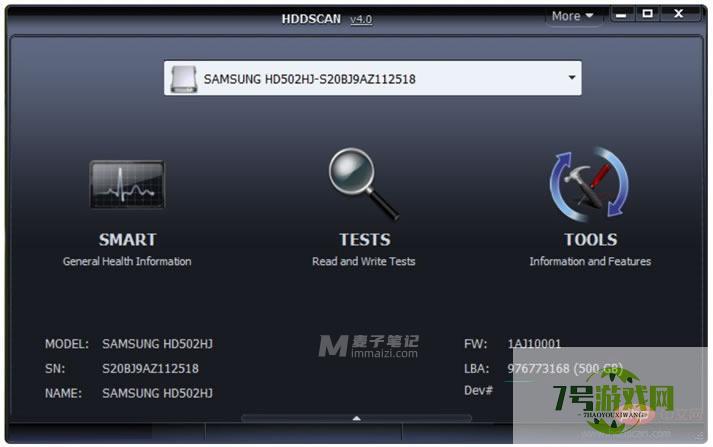Click the SMART label
Screen dimensions: 713x447
(127, 240)
